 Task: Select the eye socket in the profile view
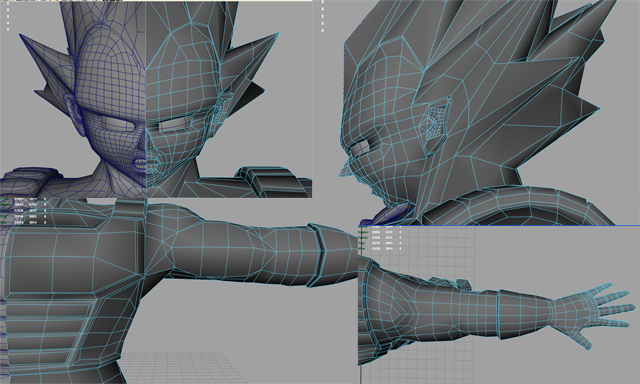click(x=360, y=149)
